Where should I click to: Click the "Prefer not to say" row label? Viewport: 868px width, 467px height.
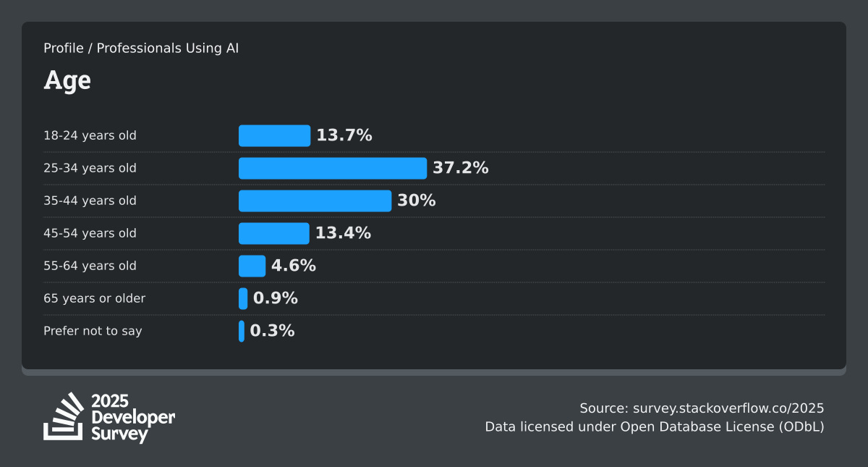(93, 331)
